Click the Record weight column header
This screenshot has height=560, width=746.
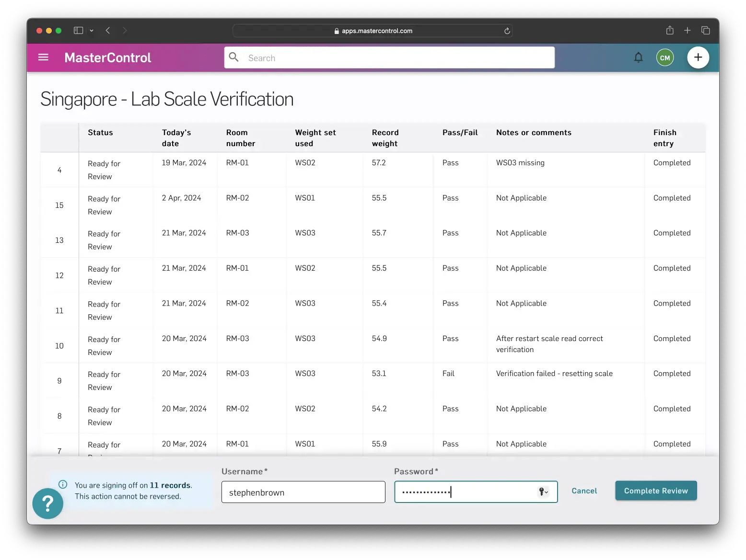pyautogui.click(x=385, y=138)
